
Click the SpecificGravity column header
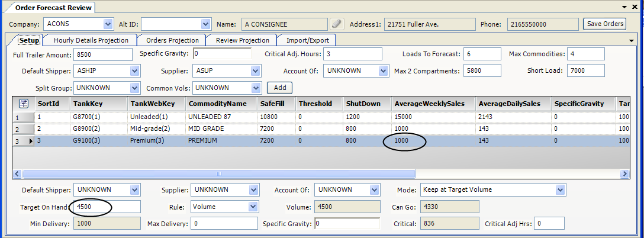[x=584, y=104]
